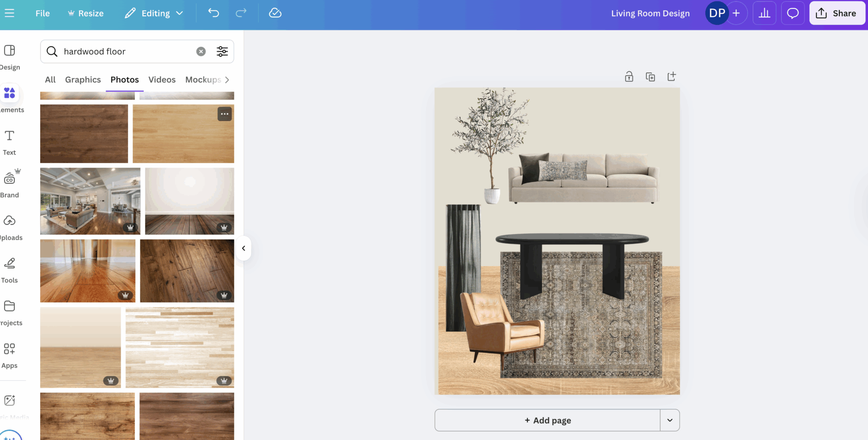Image resolution: width=868 pixels, height=440 pixels.
Task: Open the Apps sidebar panel
Action: (x=9, y=356)
